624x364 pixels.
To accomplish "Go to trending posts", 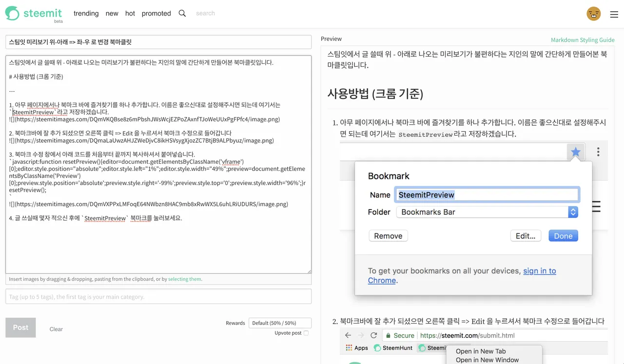I will coord(86,14).
